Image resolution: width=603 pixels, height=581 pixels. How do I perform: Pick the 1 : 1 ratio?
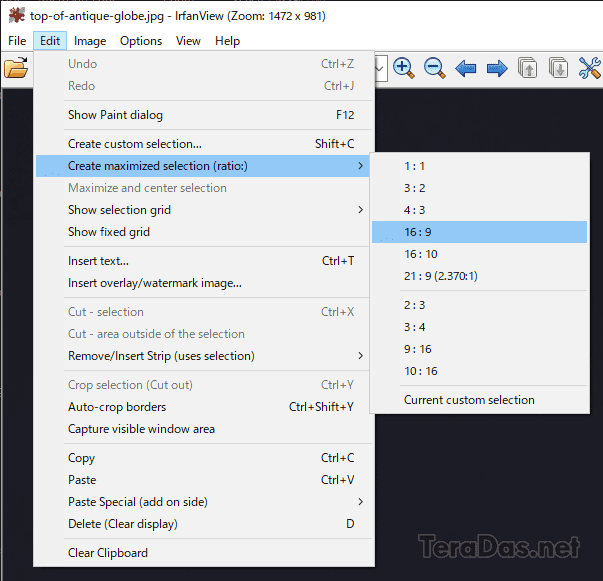(480, 166)
